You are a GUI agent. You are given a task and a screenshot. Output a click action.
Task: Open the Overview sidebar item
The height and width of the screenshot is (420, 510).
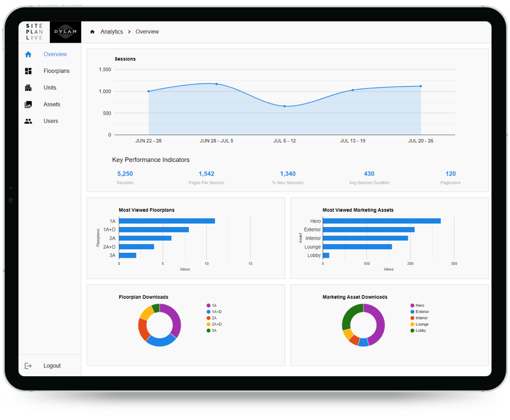click(x=50, y=54)
